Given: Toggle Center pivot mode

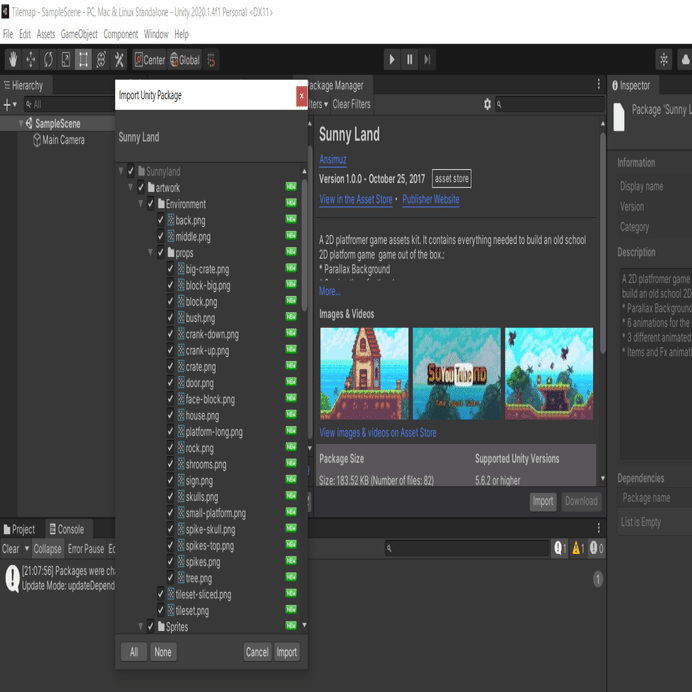Looking at the screenshot, I should pos(149,60).
